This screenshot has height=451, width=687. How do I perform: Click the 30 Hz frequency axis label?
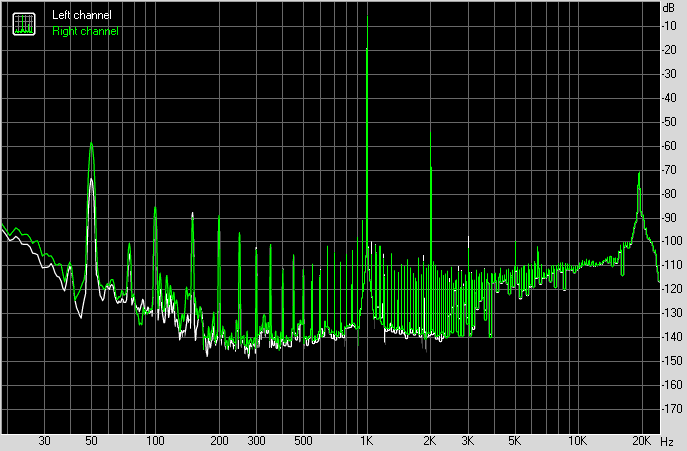[x=44, y=441]
